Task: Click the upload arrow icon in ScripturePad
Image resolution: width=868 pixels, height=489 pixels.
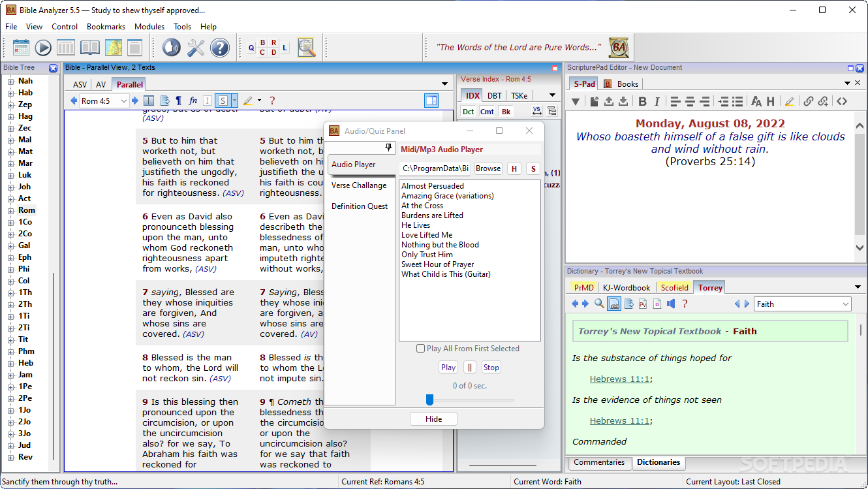Action: [x=609, y=101]
